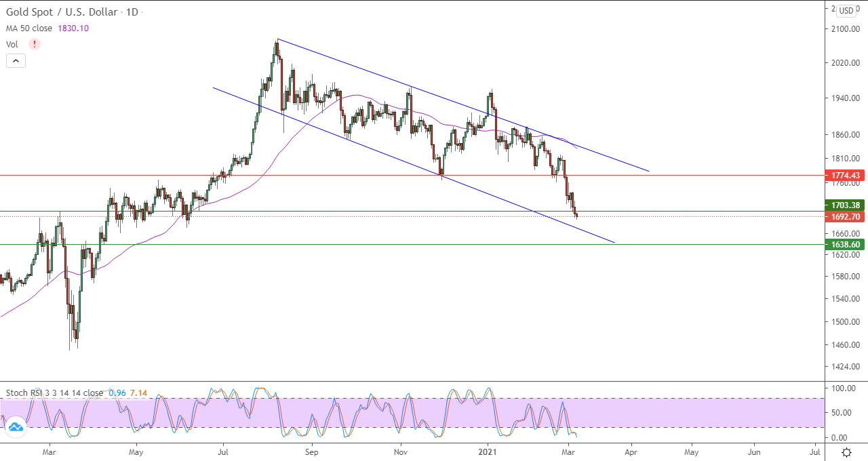This screenshot has width=868, height=461.
Task: Click the 2100.00 price scale label
Action: point(847,28)
